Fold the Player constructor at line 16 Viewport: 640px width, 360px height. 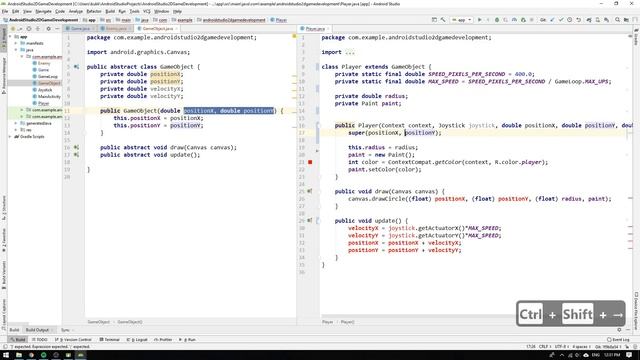318,125
